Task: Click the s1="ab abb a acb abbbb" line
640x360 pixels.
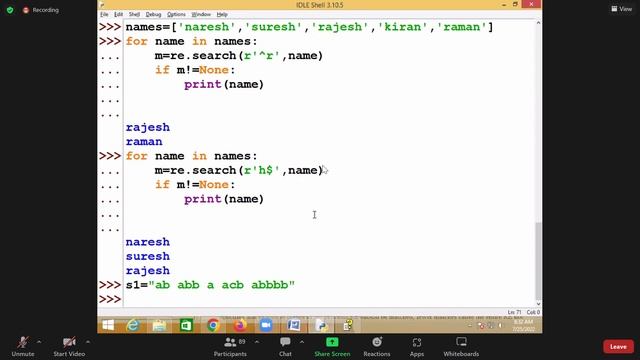Action: [x=210, y=285]
